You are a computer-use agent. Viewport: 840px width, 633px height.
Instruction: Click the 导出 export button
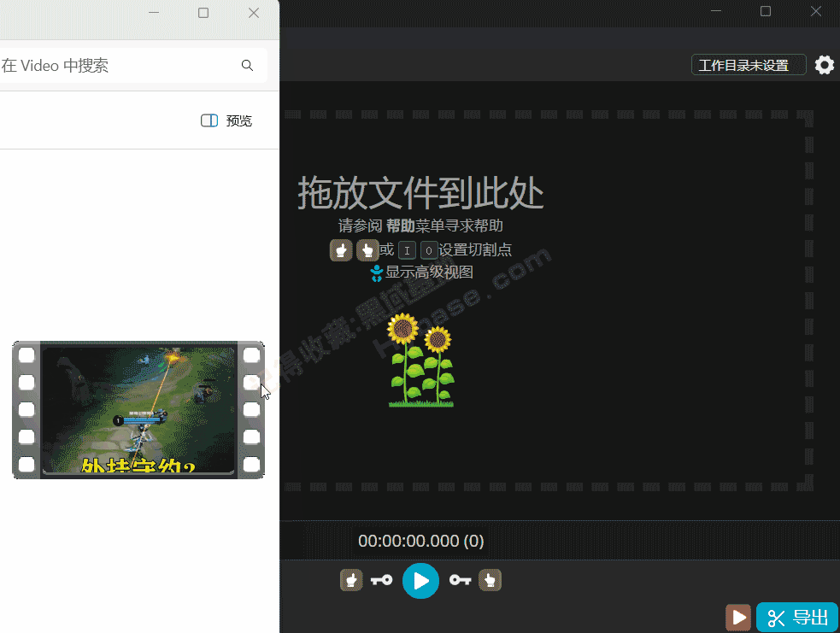pos(797,618)
